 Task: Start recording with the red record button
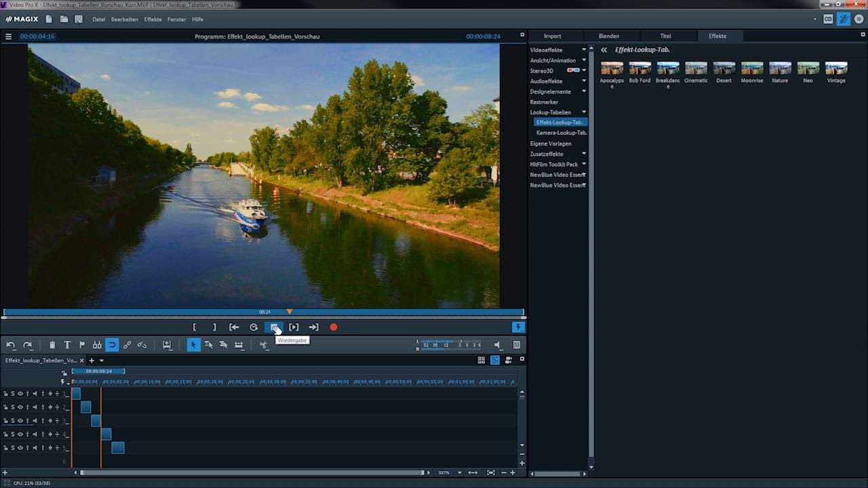(334, 327)
